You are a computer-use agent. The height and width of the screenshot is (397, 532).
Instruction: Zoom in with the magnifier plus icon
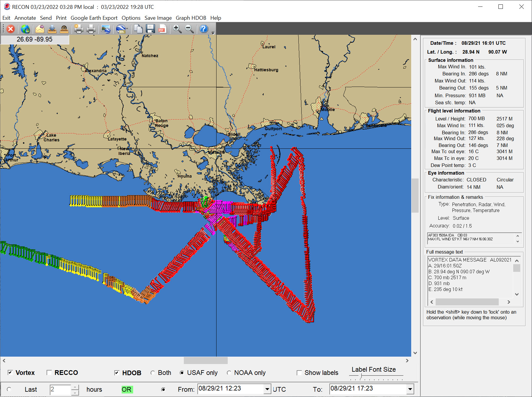tap(177, 29)
